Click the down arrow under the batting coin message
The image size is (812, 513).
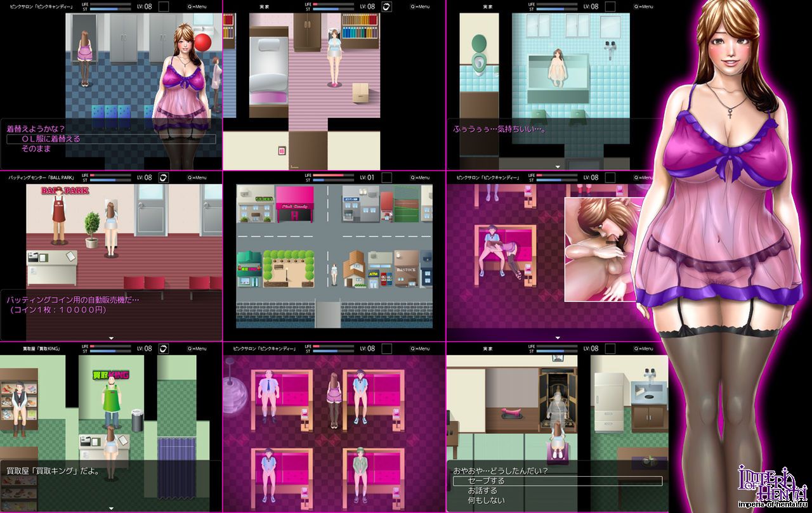(111, 338)
